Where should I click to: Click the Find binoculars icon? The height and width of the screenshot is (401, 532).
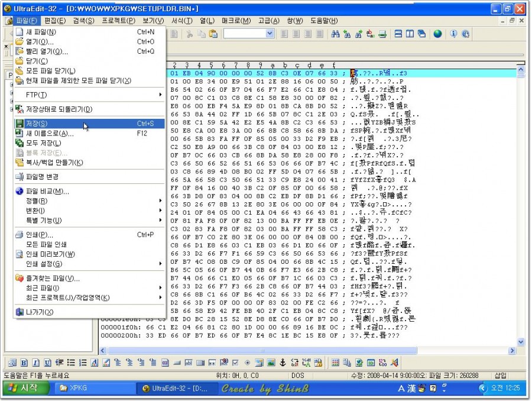335,34
